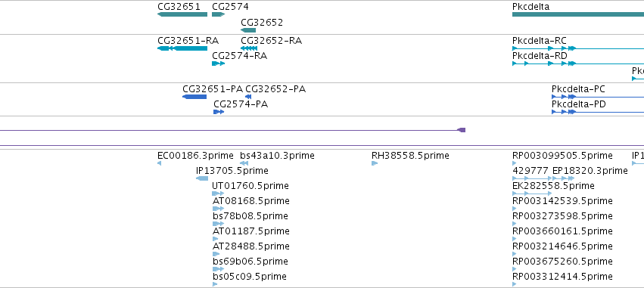Click the RP003660161.5prime label text

[562, 231]
